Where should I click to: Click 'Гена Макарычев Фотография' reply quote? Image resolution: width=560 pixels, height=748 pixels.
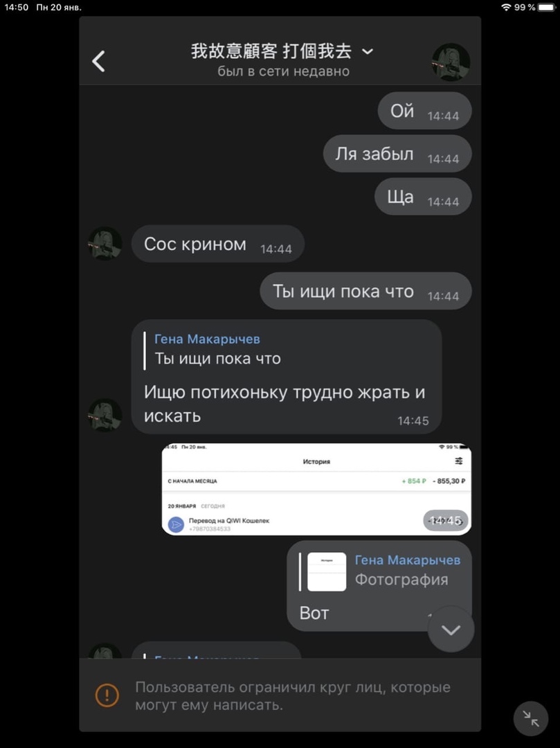[x=380, y=571]
